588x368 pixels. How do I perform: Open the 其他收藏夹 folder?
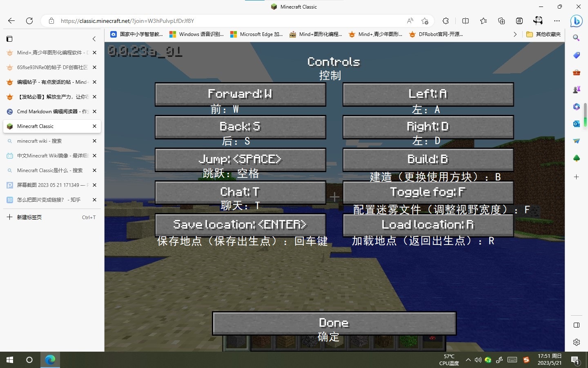[543, 34]
